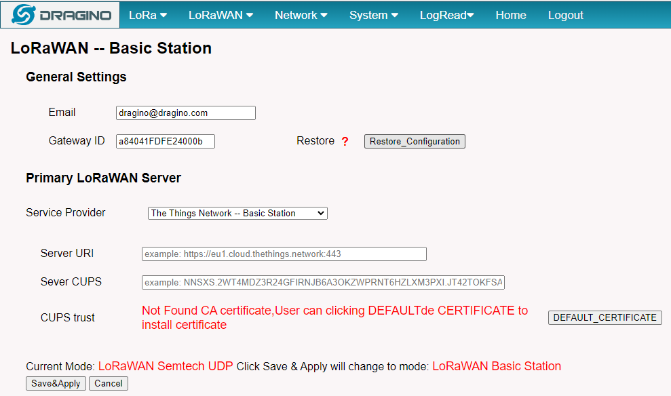Install certificate with DEFAULT_CERTIFICATE button
Viewport: 671px width, 396px height.
[605, 318]
